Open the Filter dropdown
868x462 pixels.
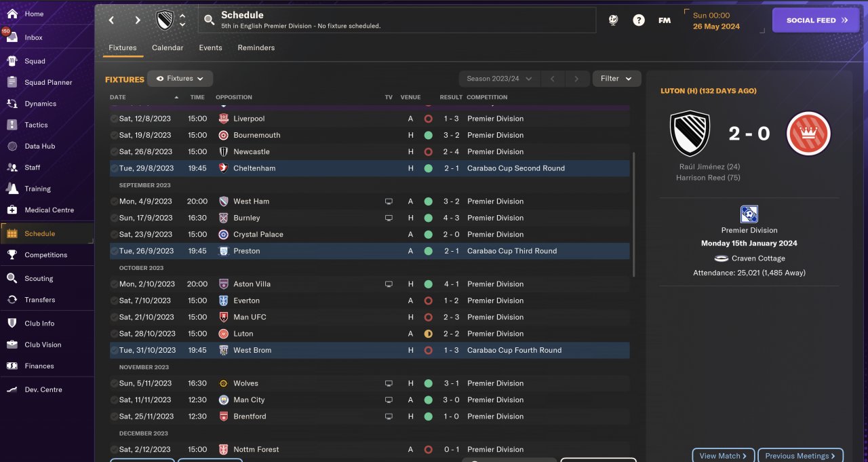[616, 79]
